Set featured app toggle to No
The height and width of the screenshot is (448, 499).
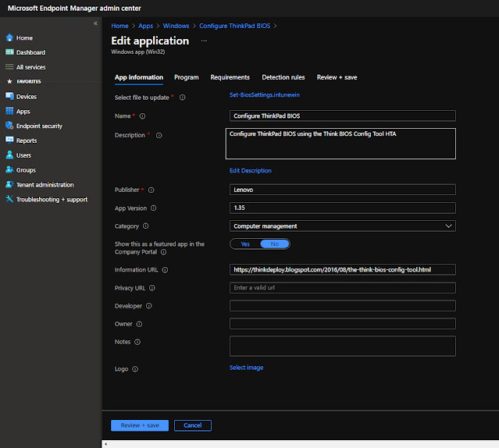[274, 244]
